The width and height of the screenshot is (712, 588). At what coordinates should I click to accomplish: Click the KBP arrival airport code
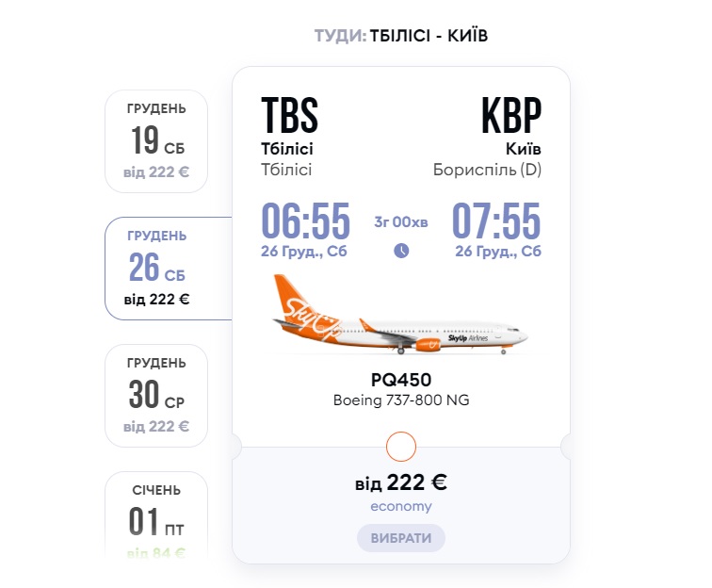(511, 117)
